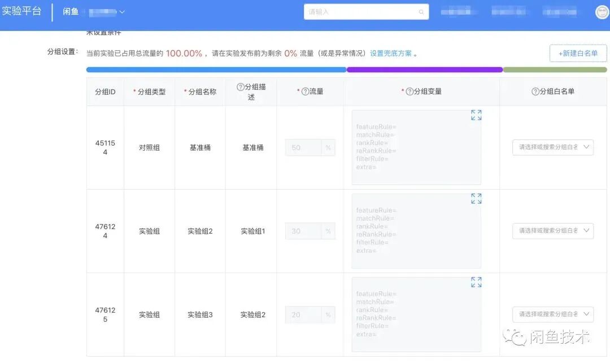The image size is (610, 364).
Task: Expand the 基准桶 group variable editor
Action: pyautogui.click(x=476, y=115)
